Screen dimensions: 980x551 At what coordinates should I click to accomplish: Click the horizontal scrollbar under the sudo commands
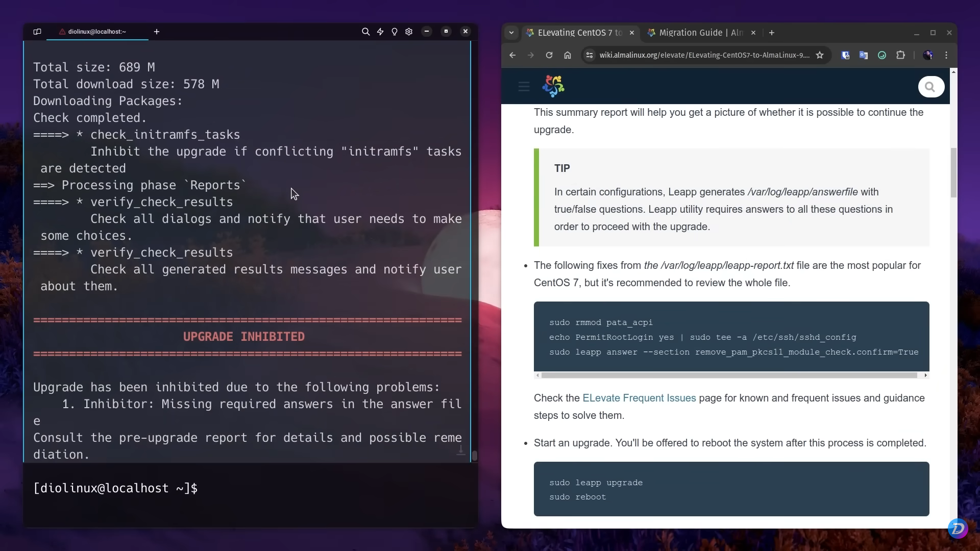(730, 375)
